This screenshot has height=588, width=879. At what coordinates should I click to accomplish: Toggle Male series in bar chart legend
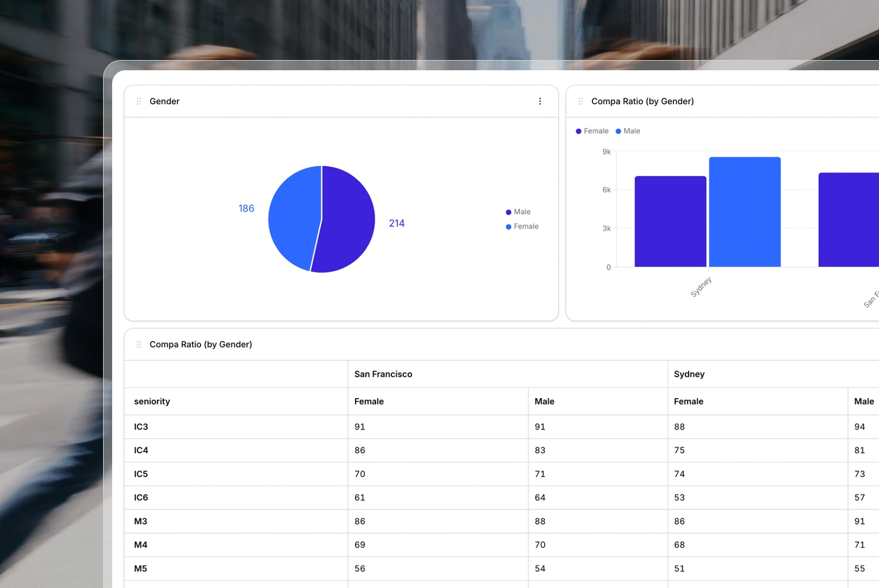(x=628, y=131)
